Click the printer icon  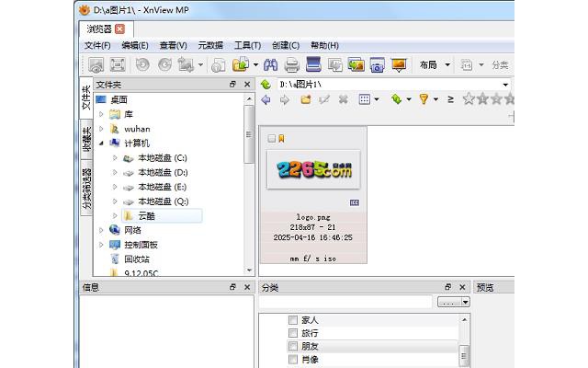click(x=292, y=65)
